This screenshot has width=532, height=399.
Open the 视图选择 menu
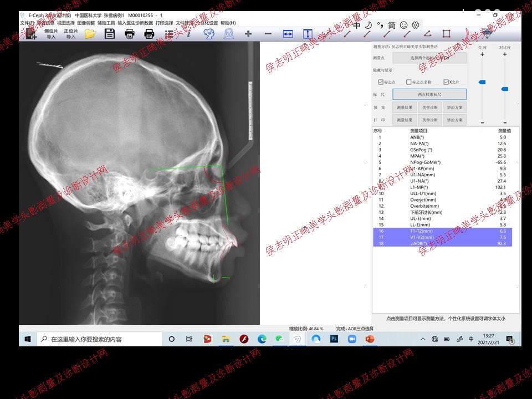[x=66, y=23]
